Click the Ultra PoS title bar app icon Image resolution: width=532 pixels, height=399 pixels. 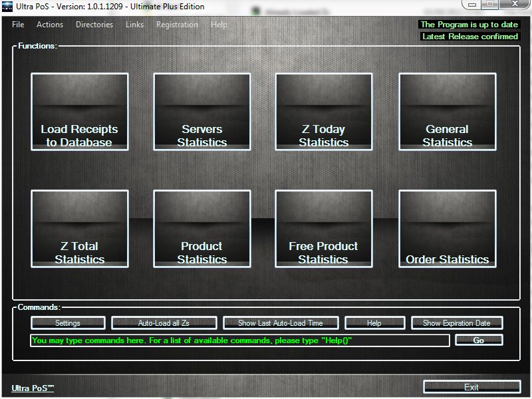click(7, 7)
